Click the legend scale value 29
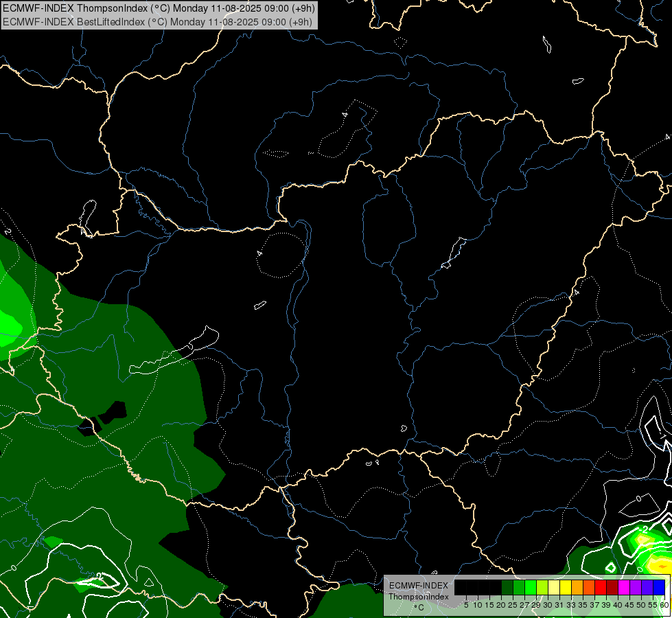The height and width of the screenshot is (618, 672). [536, 605]
